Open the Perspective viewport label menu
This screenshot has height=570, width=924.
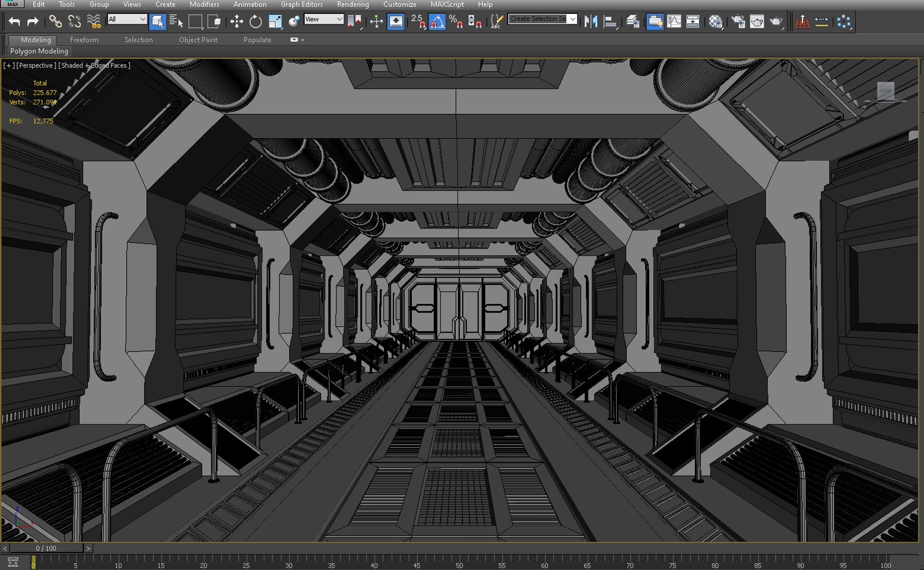[x=35, y=65]
